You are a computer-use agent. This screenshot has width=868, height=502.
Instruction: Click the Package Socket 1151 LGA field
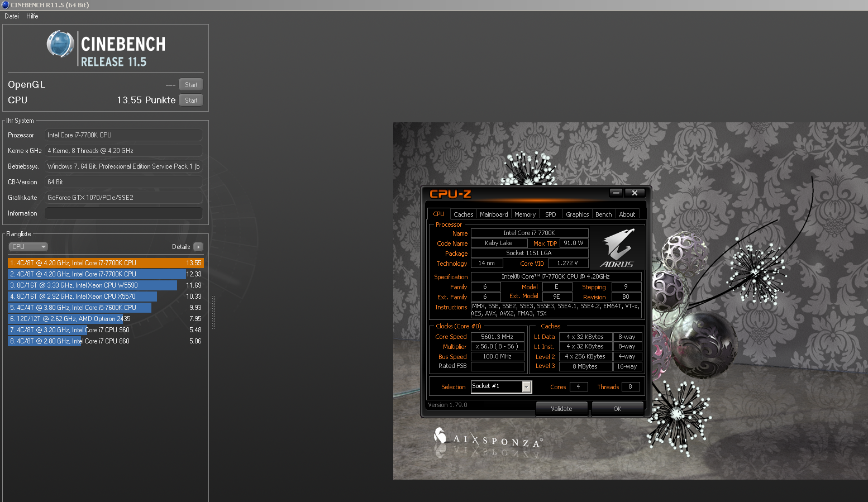coord(529,253)
